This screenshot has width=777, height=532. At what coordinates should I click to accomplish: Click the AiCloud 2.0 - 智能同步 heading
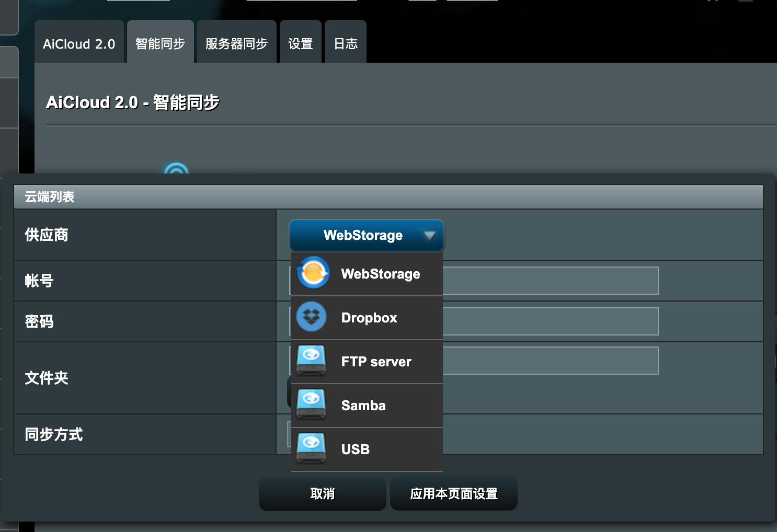(x=133, y=102)
